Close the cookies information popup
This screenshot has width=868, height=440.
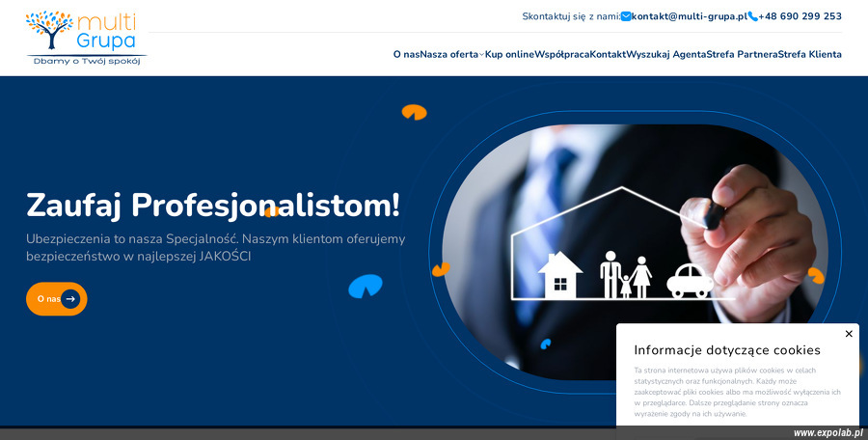(849, 334)
